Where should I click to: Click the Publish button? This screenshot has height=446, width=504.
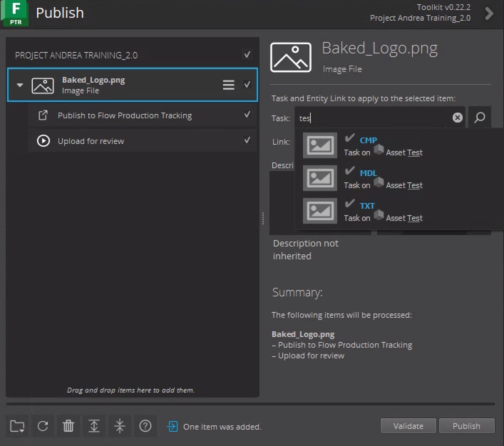[466, 426]
